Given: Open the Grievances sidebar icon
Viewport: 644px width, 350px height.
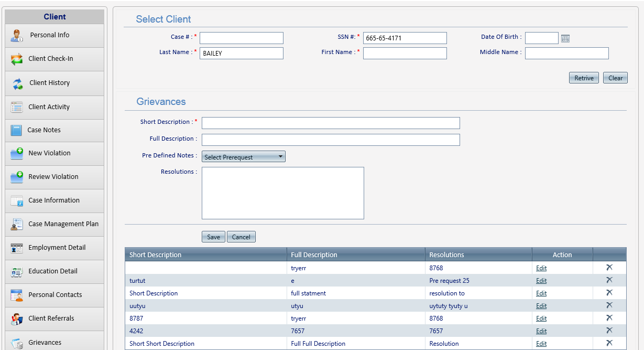Looking at the screenshot, I should [x=17, y=343].
